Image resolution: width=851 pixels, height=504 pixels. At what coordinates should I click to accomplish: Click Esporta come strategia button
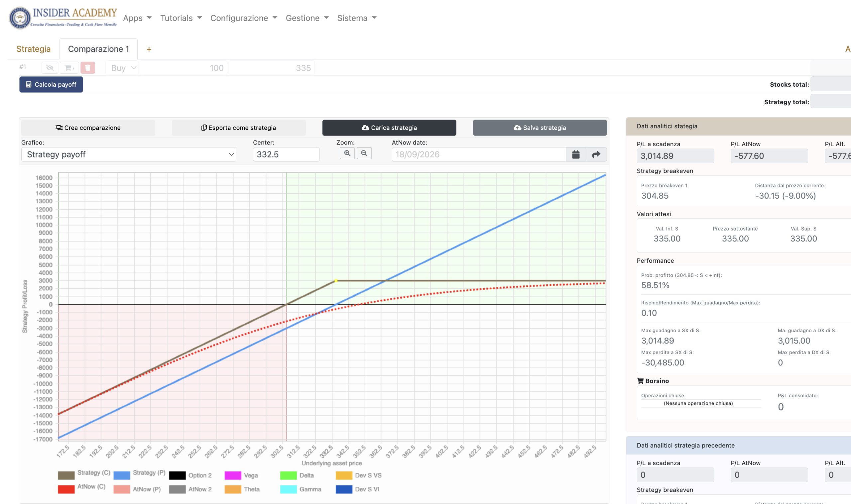(239, 128)
